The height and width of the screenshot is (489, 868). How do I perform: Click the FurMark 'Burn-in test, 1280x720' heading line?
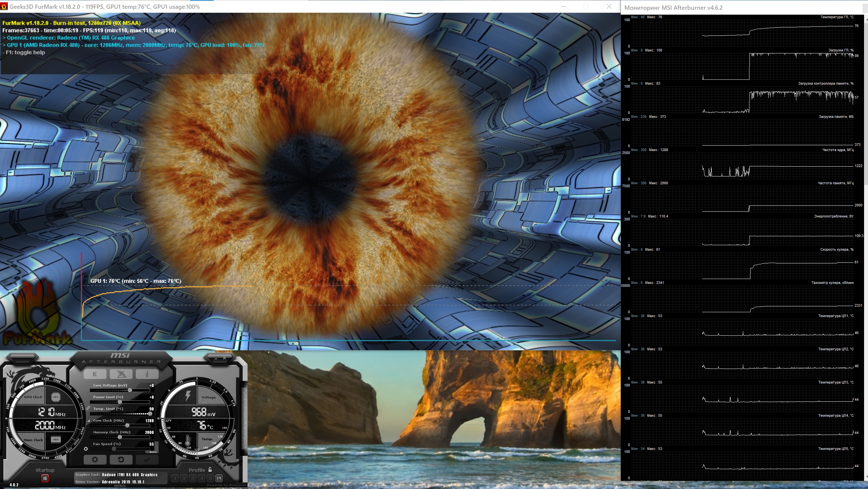tap(71, 23)
